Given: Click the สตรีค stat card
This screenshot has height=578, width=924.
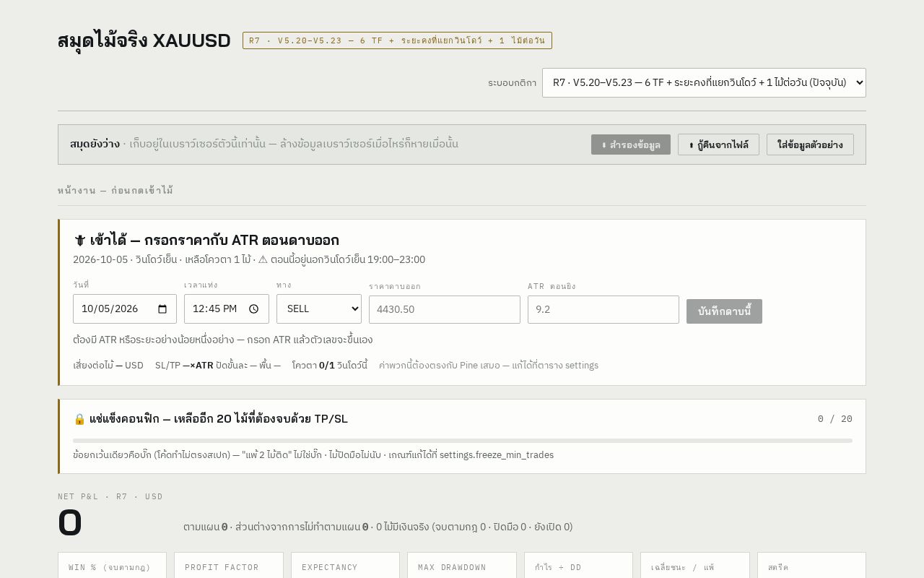Looking at the screenshot, I should pos(811,565).
